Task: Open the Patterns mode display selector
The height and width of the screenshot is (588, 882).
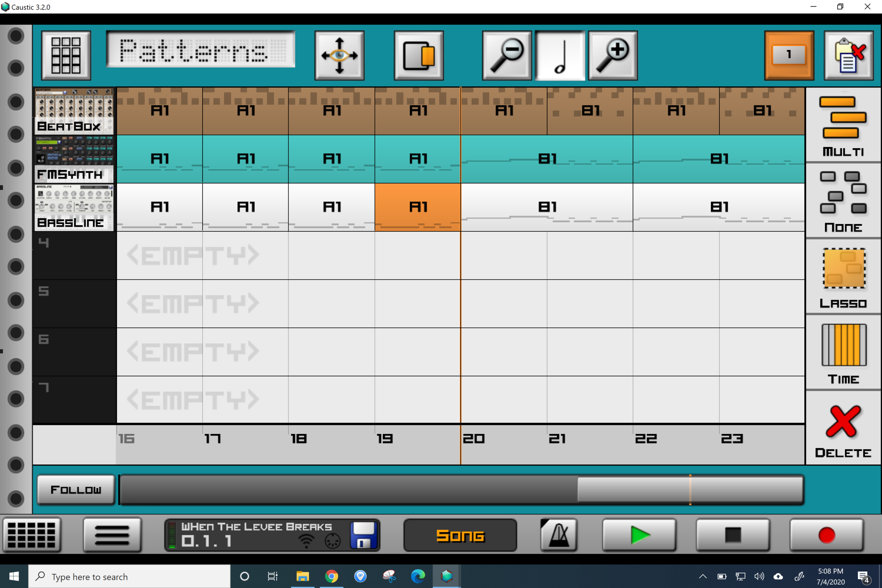Action: (201, 50)
